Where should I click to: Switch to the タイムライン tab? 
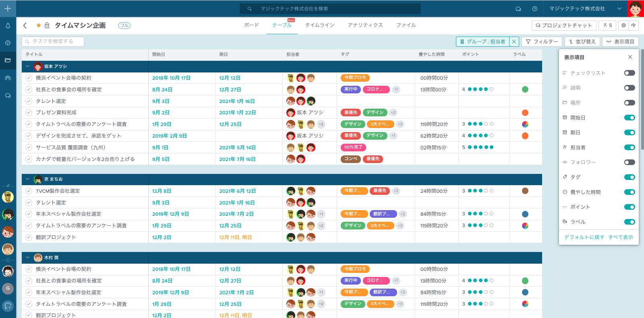[319, 25]
